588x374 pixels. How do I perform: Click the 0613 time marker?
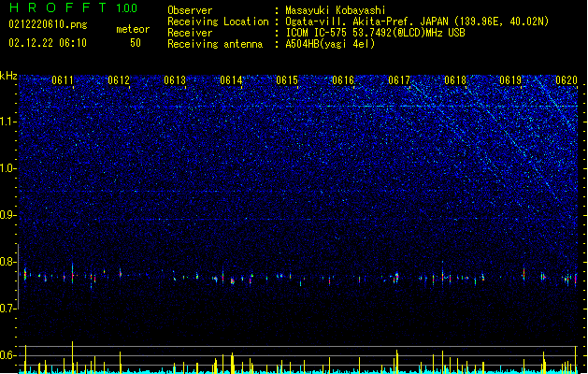[x=175, y=80]
